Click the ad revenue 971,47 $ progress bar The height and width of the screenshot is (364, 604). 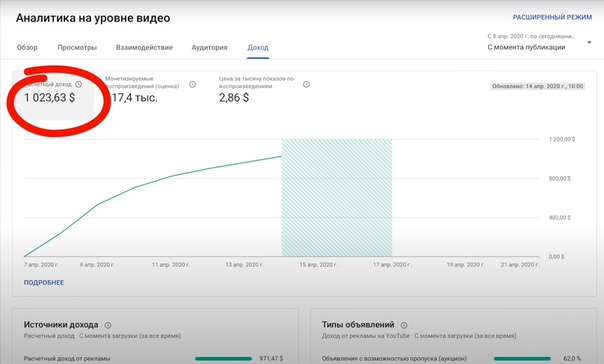(x=223, y=359)
